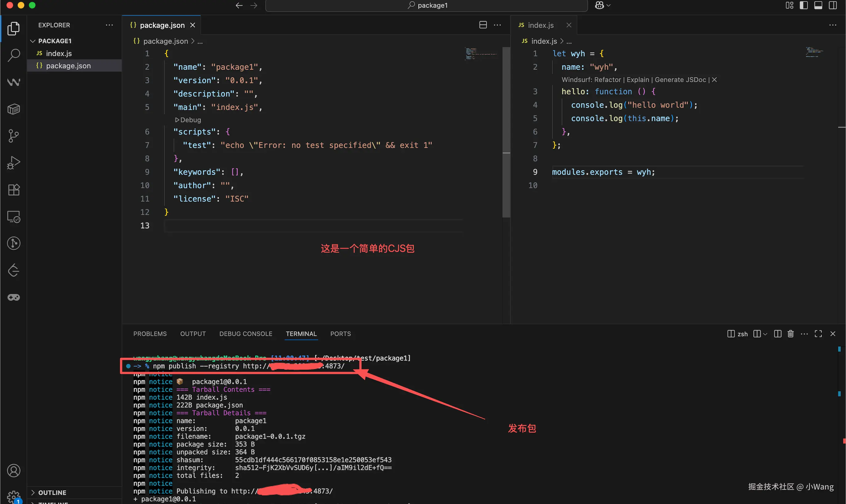Kill terminal with trash icon

(791, 334)
